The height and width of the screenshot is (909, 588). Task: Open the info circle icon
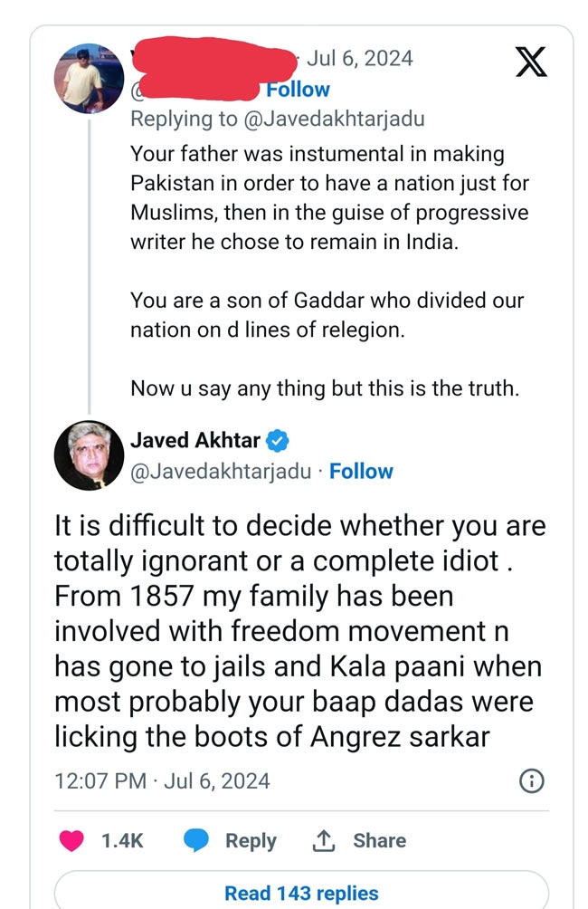[x=533, y=780]
